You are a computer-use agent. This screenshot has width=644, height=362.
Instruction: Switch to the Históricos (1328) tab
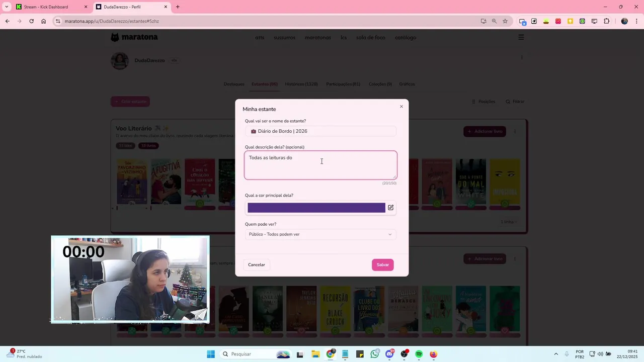pos(301,84)
